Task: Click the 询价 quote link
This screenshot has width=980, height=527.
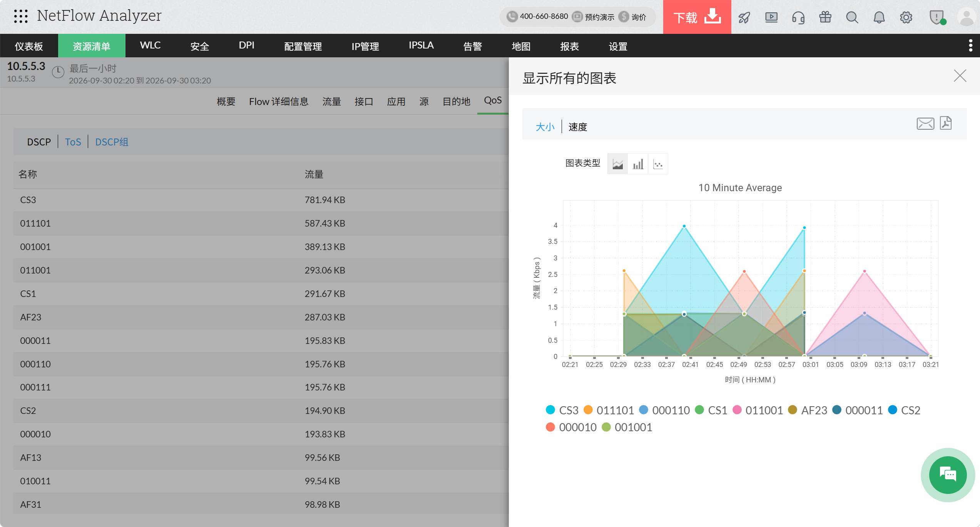Action: [x=633, y=17]
